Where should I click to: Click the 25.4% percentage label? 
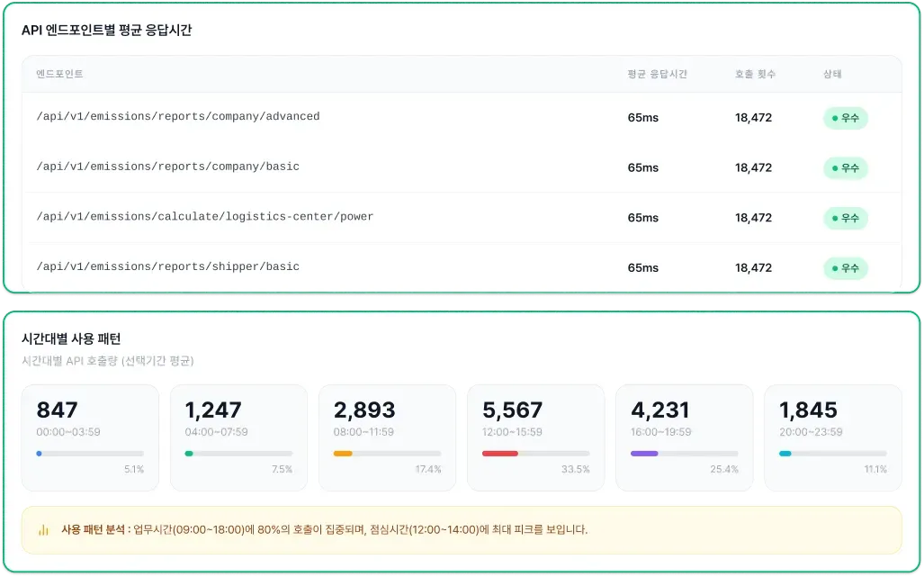coord(723,469)
